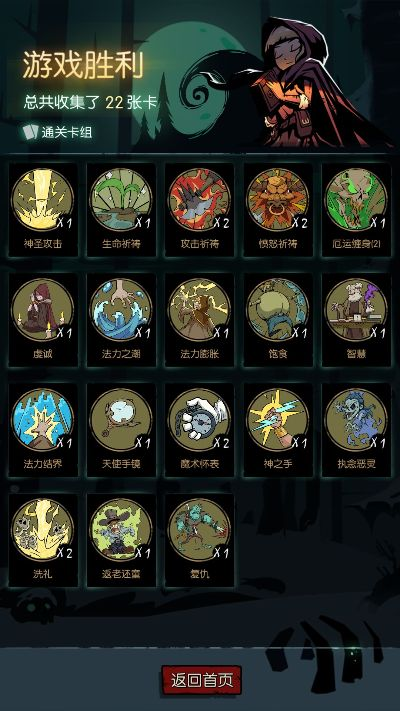Tap the 法力膨胀 lightning card
Viewport: 400px width, 711px height.
200,310
